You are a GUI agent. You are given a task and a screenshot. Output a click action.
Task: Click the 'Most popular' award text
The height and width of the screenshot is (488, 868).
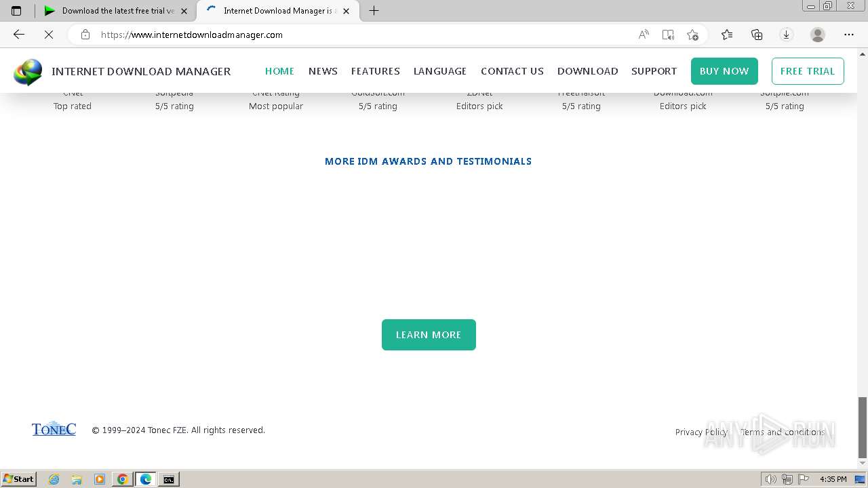pos(276,106)
